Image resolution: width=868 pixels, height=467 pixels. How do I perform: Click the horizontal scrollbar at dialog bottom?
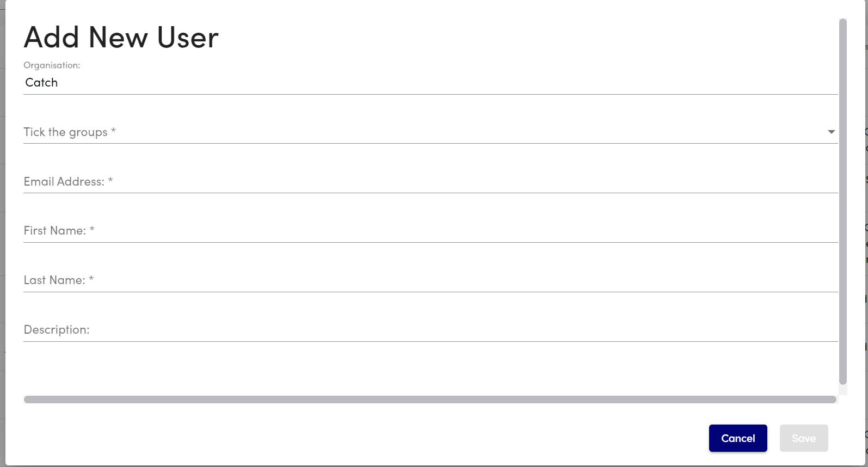(430, 400)
